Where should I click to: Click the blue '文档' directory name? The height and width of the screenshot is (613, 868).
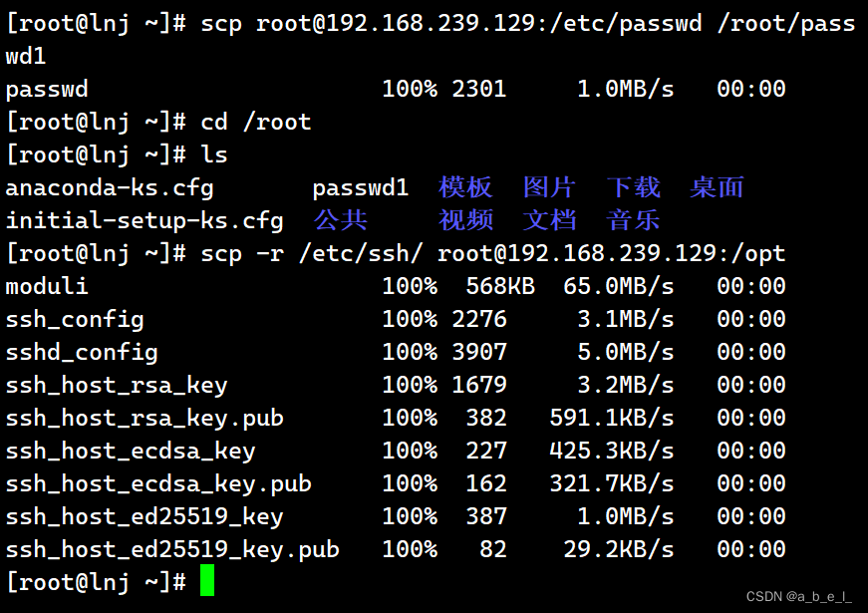549,220
